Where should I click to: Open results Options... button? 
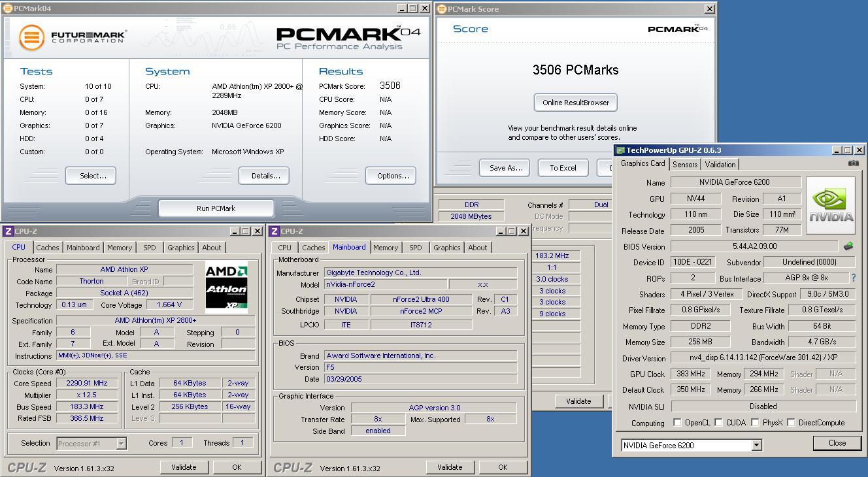click(x=391, y=176)
